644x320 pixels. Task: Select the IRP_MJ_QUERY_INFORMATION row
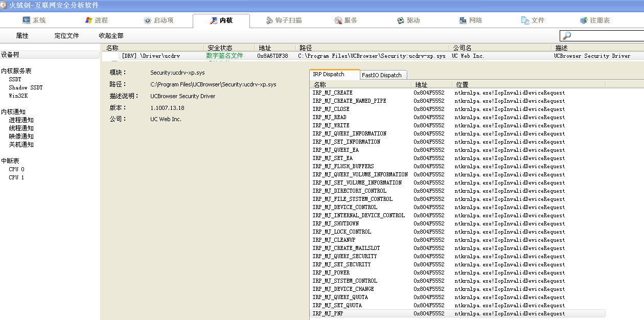coord(457,133)
